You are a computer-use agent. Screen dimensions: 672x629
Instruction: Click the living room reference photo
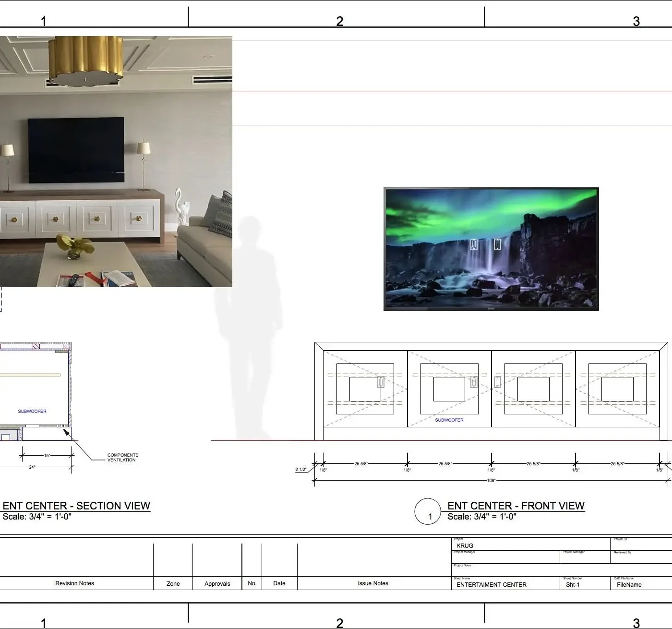116,161
